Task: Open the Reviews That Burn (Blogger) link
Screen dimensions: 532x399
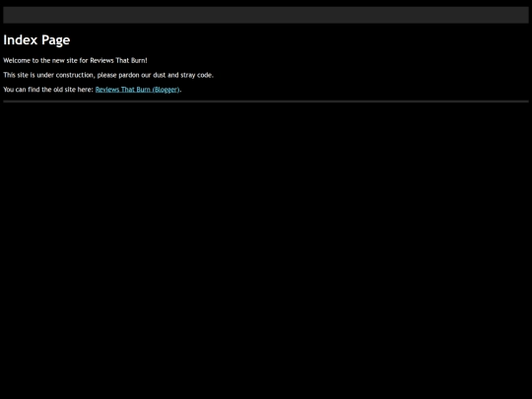Action: click(x=137, y=90)
